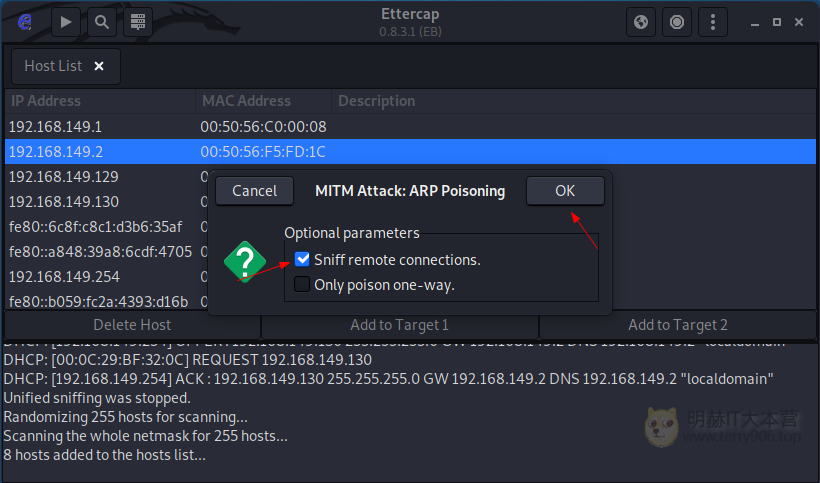Click the Delete Host button
This screenshot has width=820, height=483.
pos(132,325)
